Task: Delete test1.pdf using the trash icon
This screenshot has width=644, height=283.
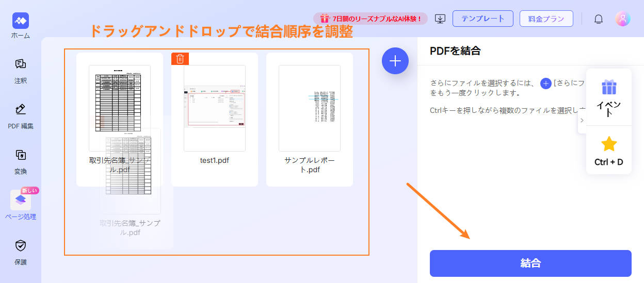Action: (180, 59)
